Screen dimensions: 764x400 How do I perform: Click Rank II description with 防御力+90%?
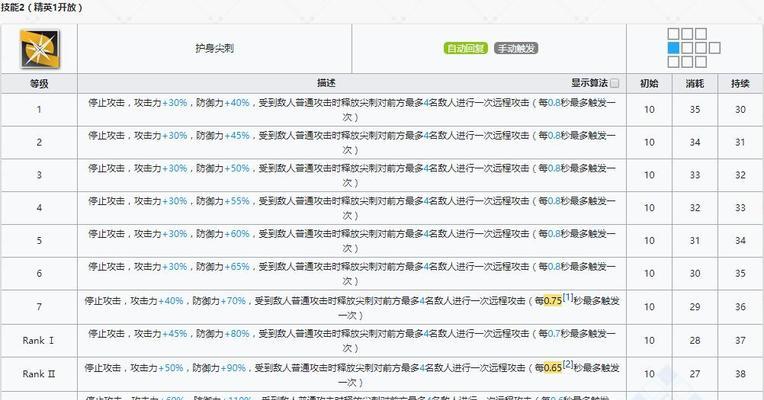(x=352, y=374)
